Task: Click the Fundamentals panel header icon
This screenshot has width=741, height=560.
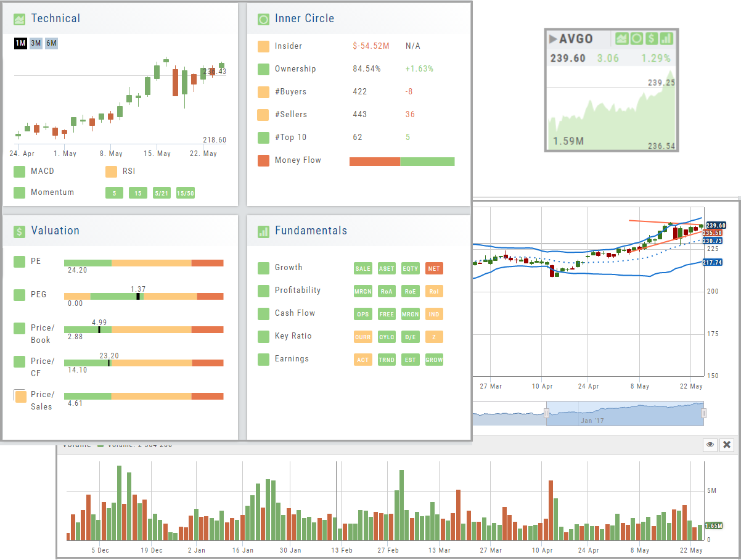Action: tap(263, 231)
